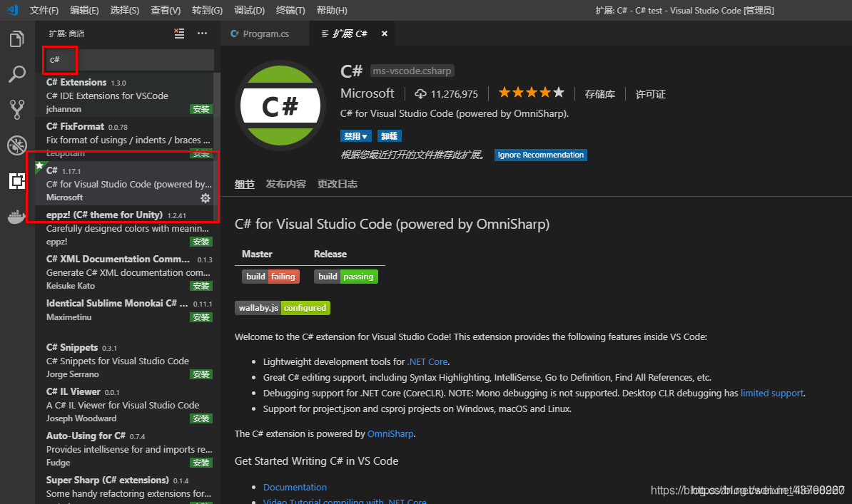Select C# FixFormat in extension list

pyautogui.click(x=125, y=139)
